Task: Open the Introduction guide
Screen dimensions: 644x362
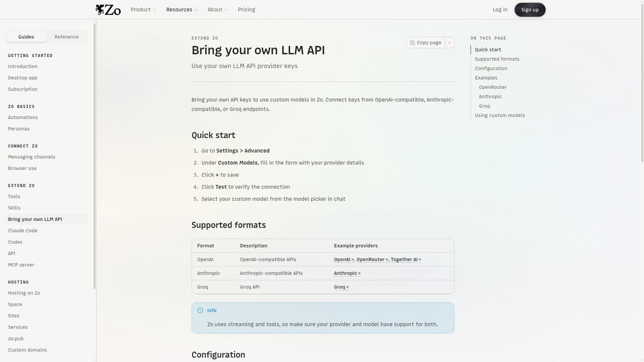Action: pyautogui.click(x=23, y=66)
